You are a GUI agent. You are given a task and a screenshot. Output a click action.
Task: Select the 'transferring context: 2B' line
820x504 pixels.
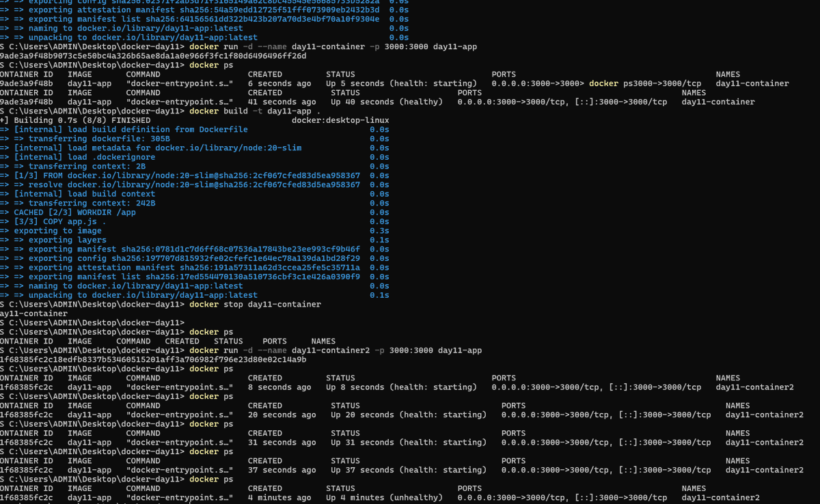click(87, 167)
